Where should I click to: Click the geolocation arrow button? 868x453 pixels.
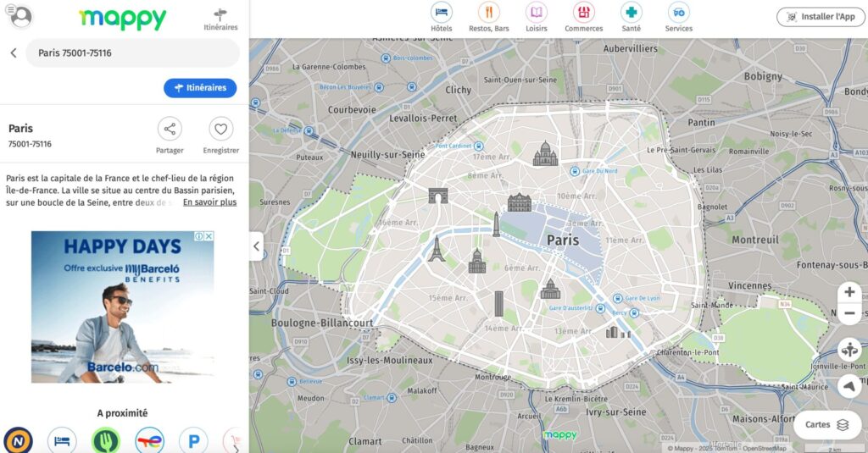pos(849,386)
